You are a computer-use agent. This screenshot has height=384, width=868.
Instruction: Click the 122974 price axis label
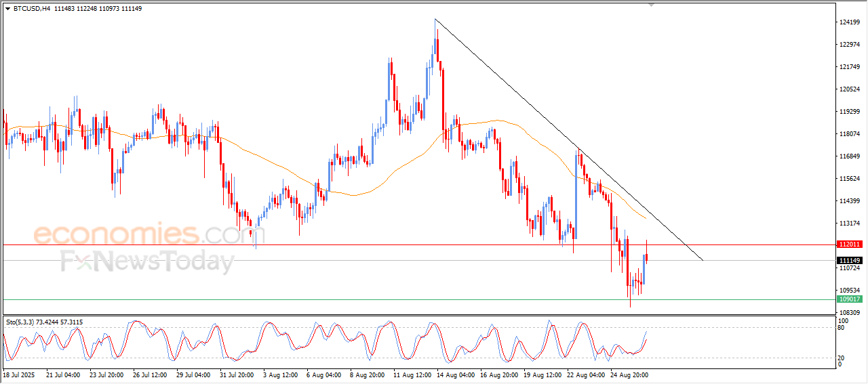[x=850, y=45]
